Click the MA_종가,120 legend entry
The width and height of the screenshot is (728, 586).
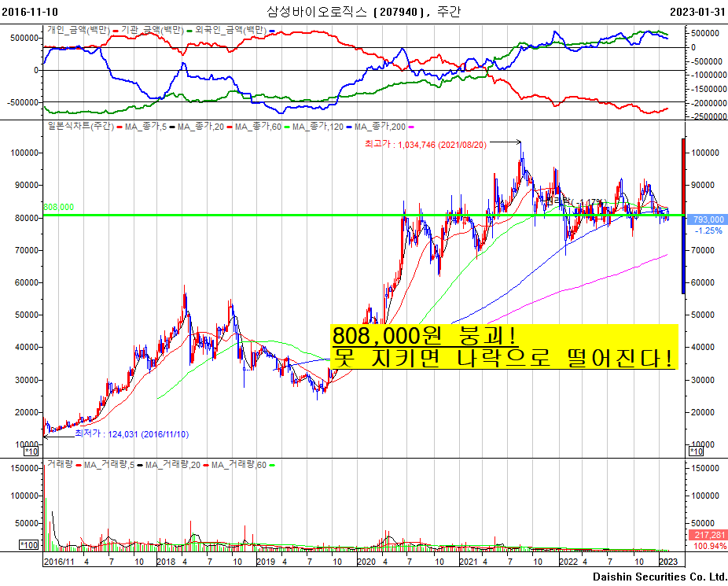[318, 127]
